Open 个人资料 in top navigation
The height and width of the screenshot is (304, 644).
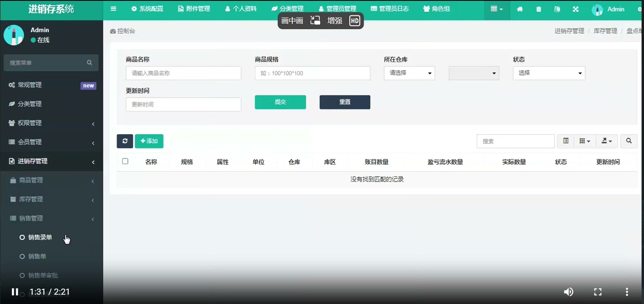(x=241, y=9)
